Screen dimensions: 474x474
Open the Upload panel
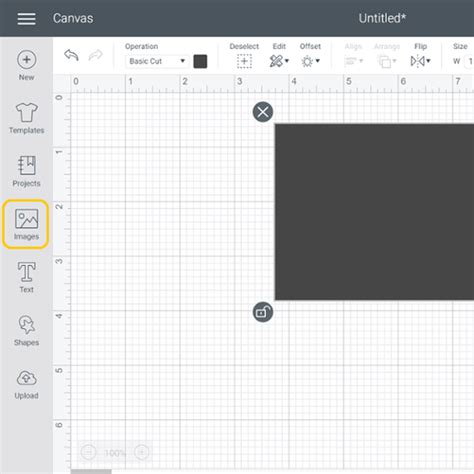pyautogui.click(x=27, y=384)
